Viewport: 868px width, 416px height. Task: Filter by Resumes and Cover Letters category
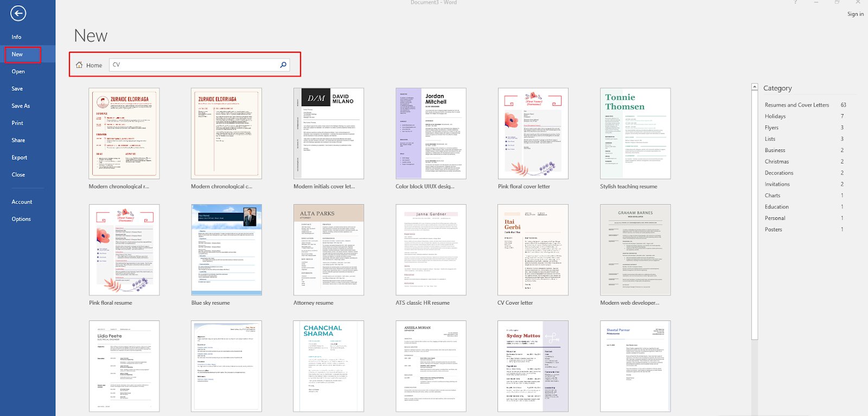[x=796, y=105]
